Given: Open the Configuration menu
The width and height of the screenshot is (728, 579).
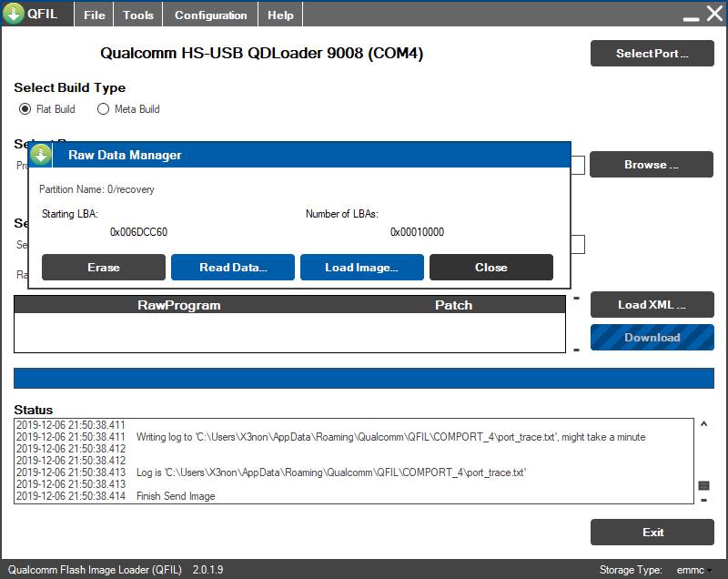Looking at the screenshot, I should pyautogui.click(x=210, y=15).
